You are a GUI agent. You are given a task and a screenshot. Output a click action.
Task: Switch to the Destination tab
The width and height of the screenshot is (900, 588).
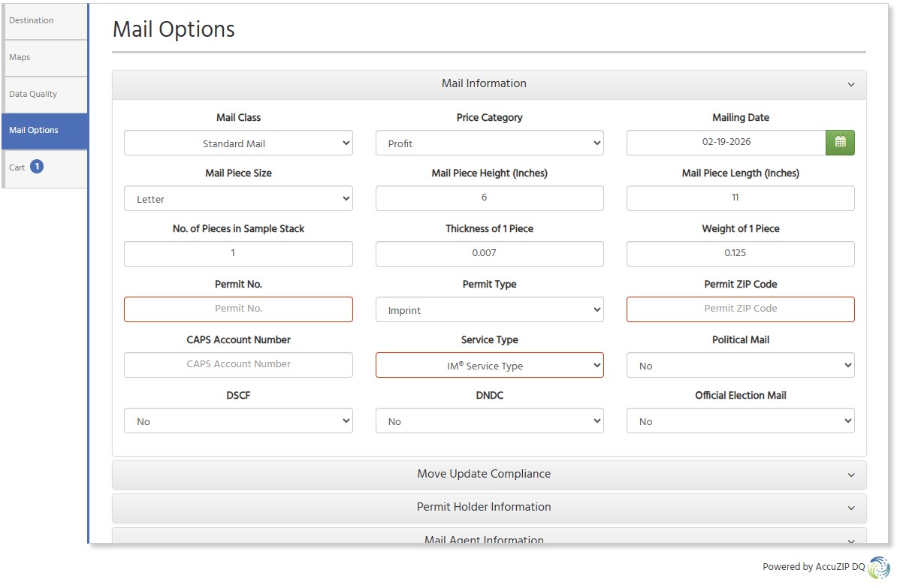coord(44,21)
